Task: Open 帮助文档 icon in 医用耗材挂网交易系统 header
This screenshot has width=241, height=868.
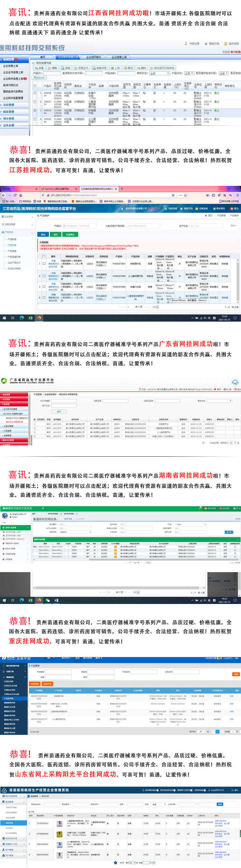Action: [206, 43]
